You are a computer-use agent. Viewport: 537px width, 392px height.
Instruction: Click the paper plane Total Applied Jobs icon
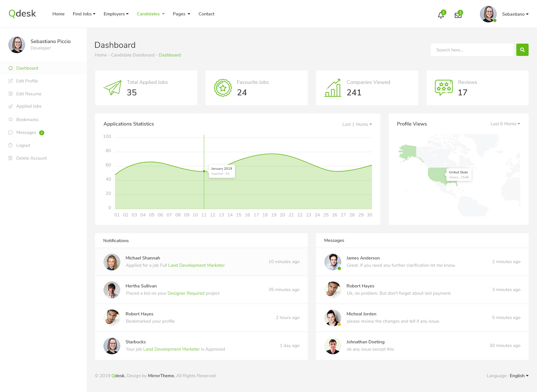(112, 88)
